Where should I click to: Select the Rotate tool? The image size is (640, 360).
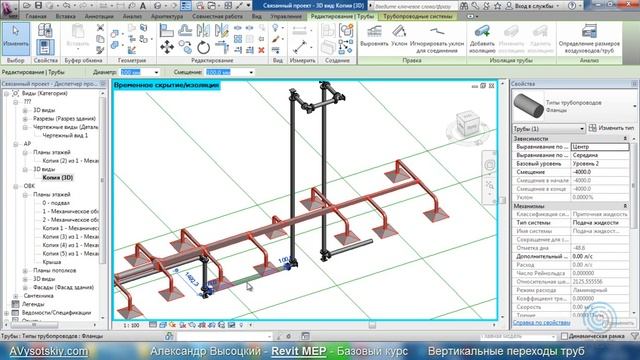click(203, 47)
